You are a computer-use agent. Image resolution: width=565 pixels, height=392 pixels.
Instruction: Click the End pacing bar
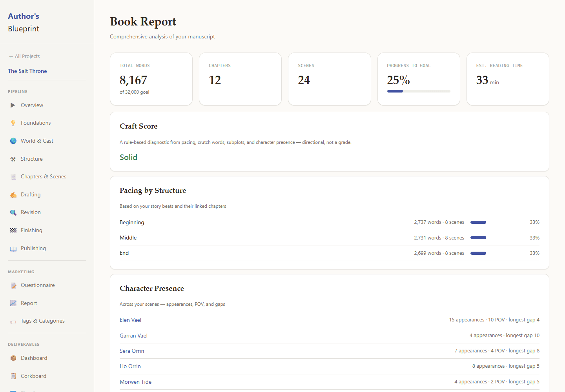(x=478, y=253)
